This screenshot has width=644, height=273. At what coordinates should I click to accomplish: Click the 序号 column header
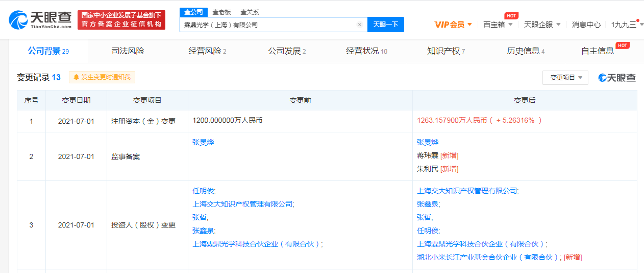[31, 100]
